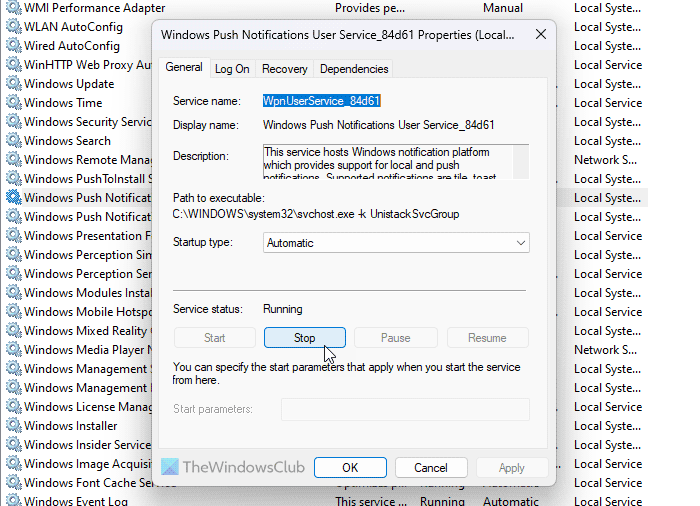This screenshot has height=506, width=700.
Task: Cancel the properties dialog
Action: click(431, 468)
